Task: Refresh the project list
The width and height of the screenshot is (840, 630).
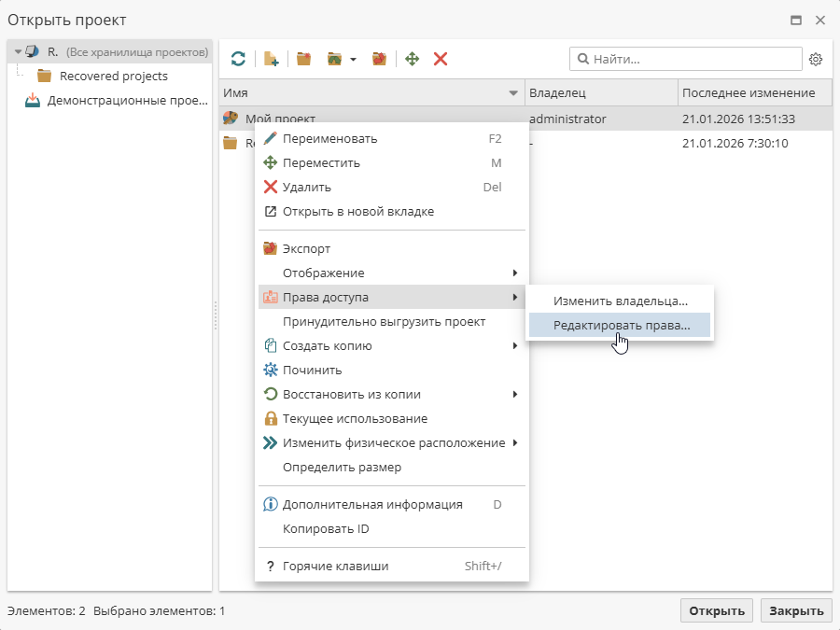Action: 238,59
